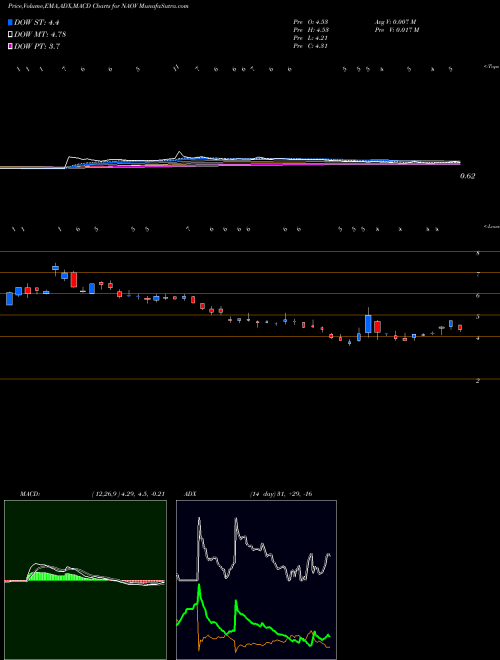
Task: Click the 'MACD:' panel heading
Action: (x=30, y=494)
